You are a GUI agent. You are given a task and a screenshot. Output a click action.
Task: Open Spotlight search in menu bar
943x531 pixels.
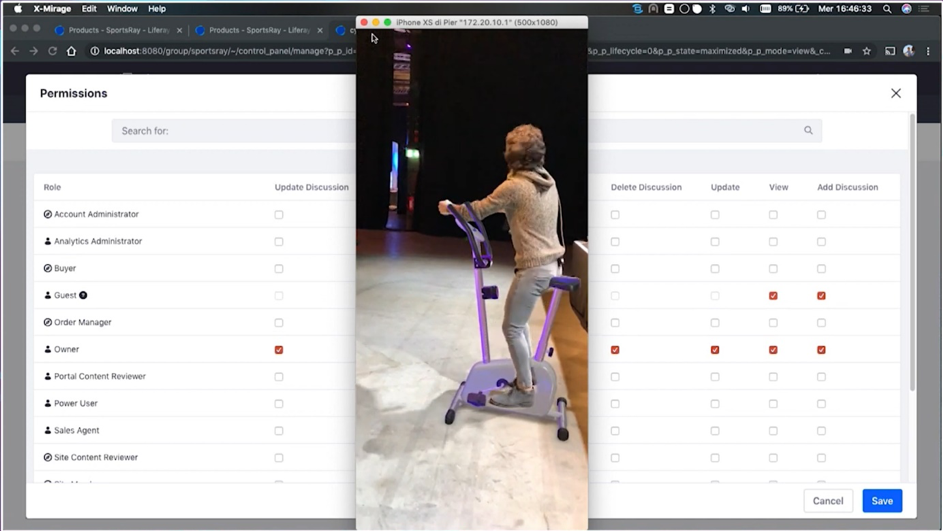point(887,8)
